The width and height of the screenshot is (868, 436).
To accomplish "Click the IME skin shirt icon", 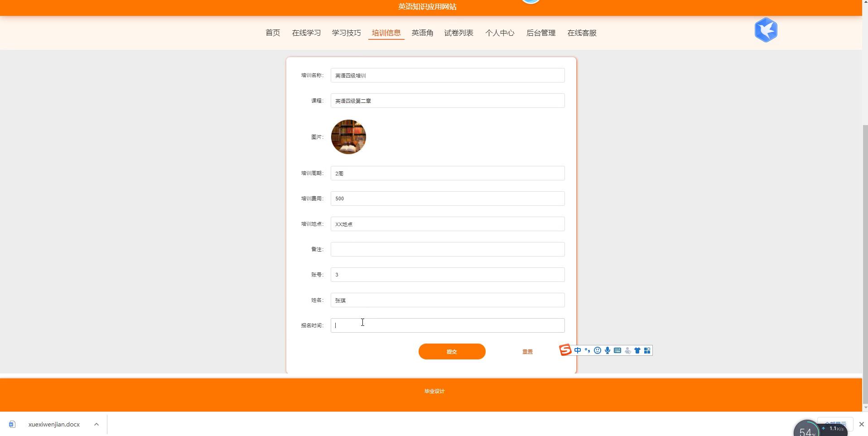I will 637,350.
